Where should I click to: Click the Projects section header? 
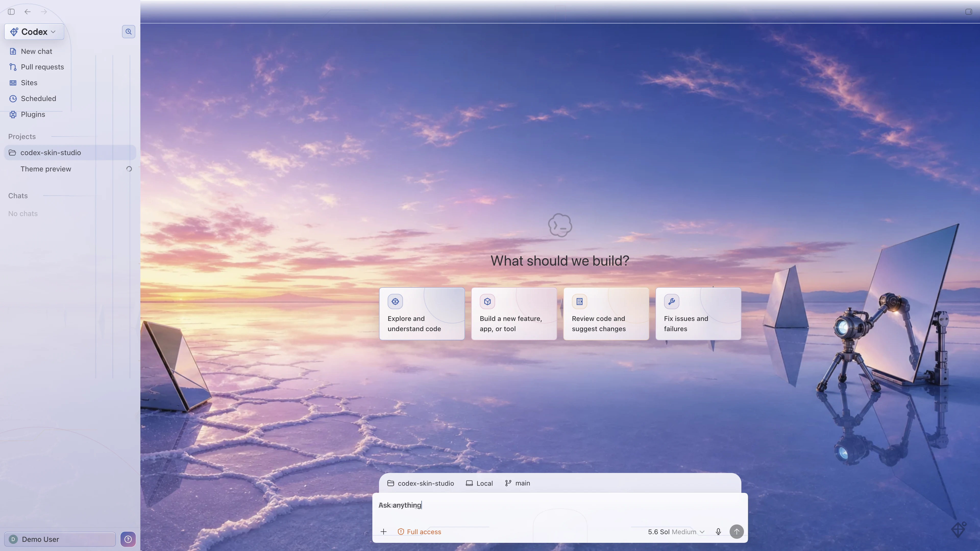22,136
